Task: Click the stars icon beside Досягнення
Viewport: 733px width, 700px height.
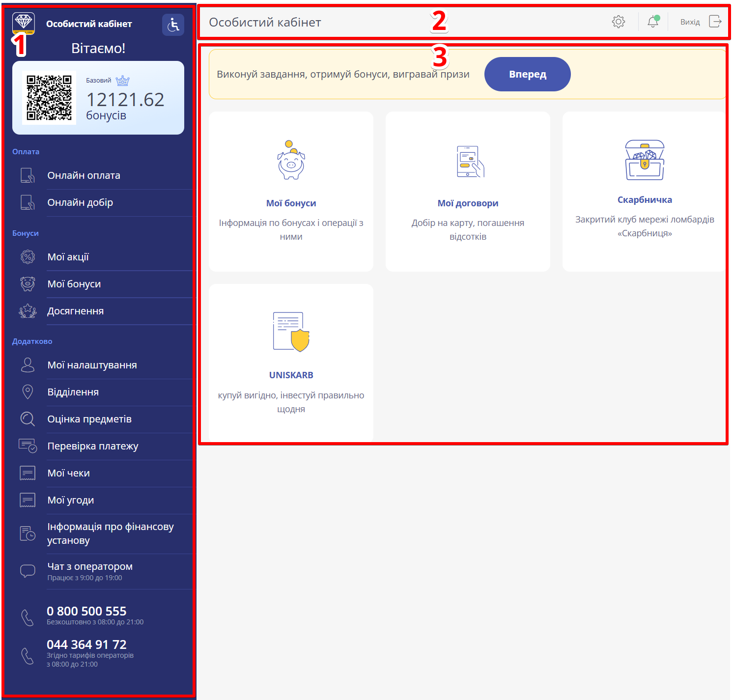Action: (28, 310)
